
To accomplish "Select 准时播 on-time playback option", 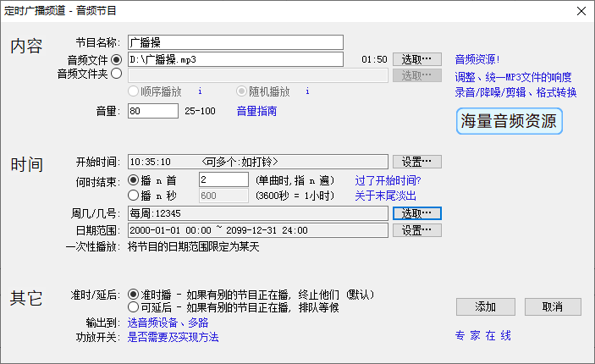I will (133, 295).
